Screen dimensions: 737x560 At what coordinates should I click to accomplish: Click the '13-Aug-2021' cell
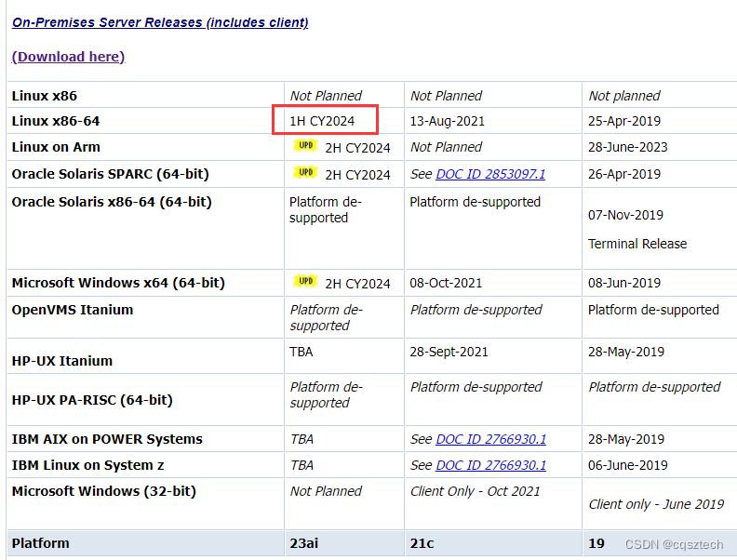point(447,121)
